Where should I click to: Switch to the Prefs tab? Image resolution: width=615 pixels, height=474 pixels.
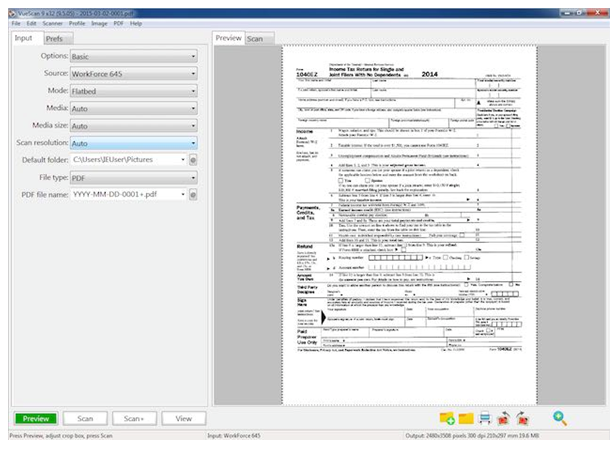click(x=54, y=38)
